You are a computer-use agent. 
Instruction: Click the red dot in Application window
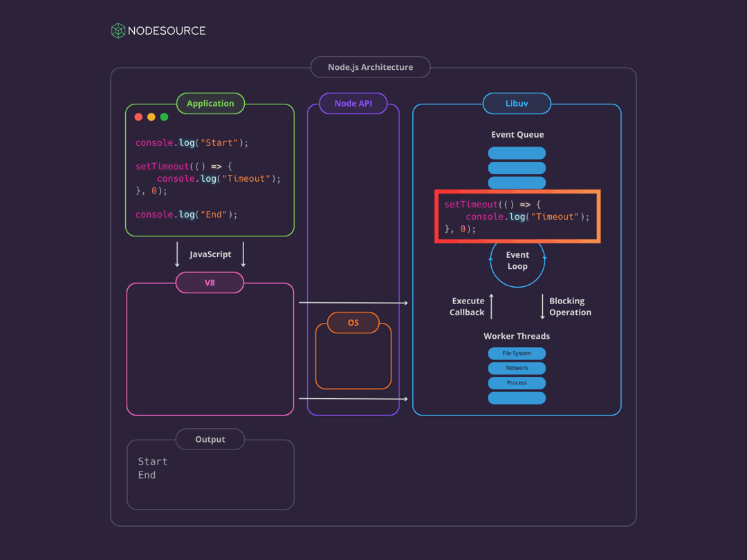(x=138, y=117)
